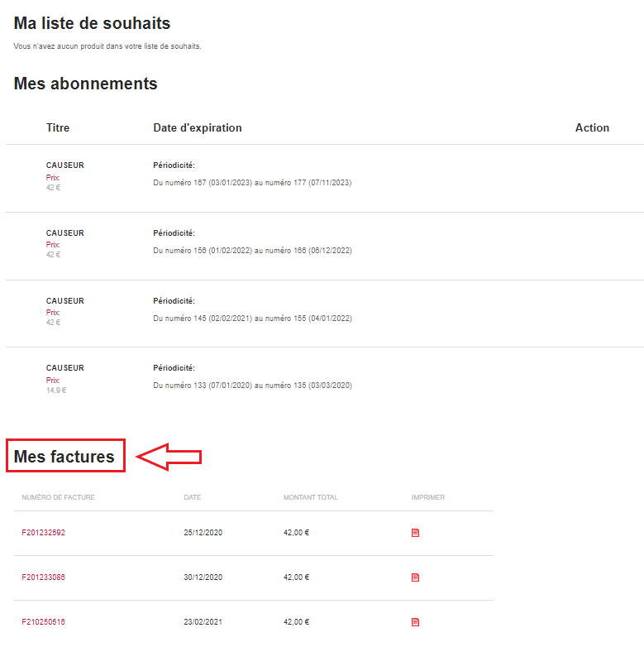Viewport: 644px width, 666px height.
Task: Open invoice link F201233088
Action: [43, 577]
